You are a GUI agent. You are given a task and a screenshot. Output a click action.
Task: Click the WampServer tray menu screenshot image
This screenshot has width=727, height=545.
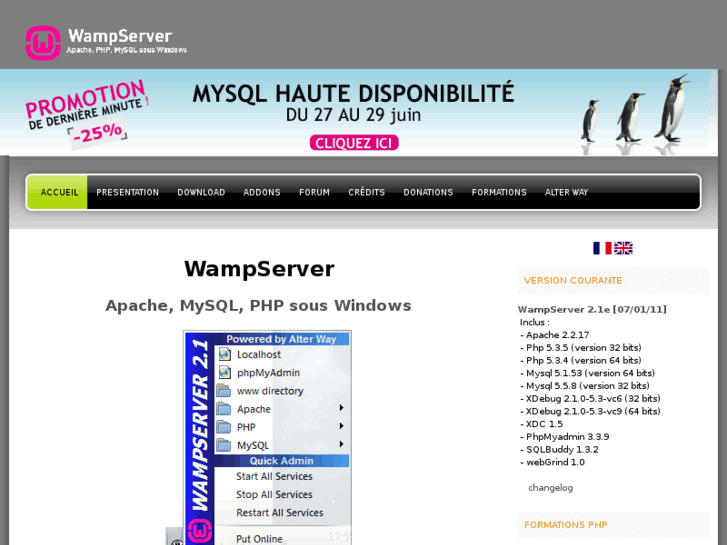pyautogui.click(x=267, y=438)
